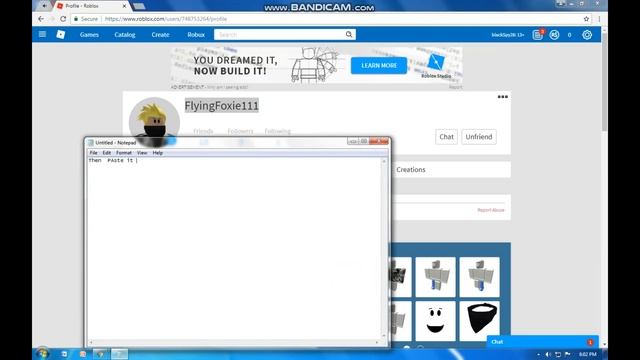Click the Report Abuse link
Viewport: 640px width, 360px height.
tap(491, 210)
